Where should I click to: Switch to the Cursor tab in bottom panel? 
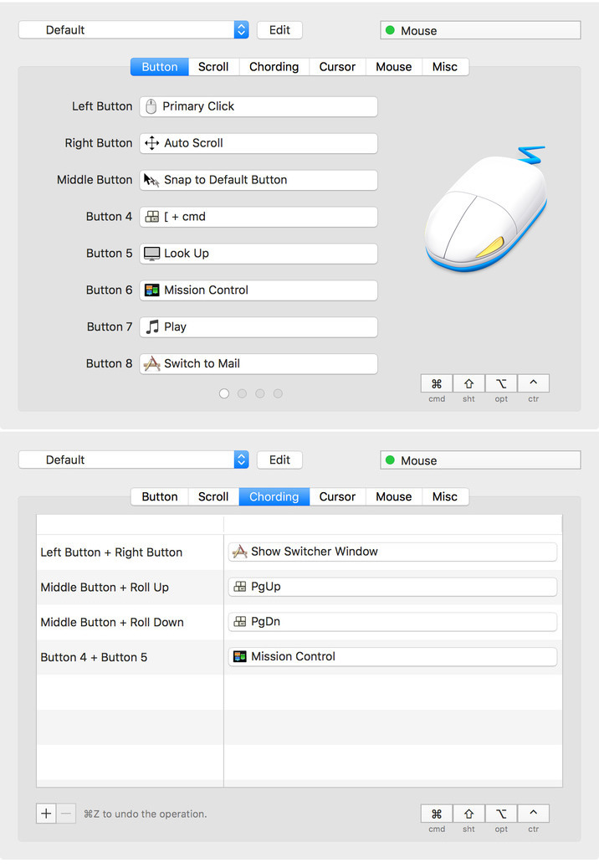[337, 496]
